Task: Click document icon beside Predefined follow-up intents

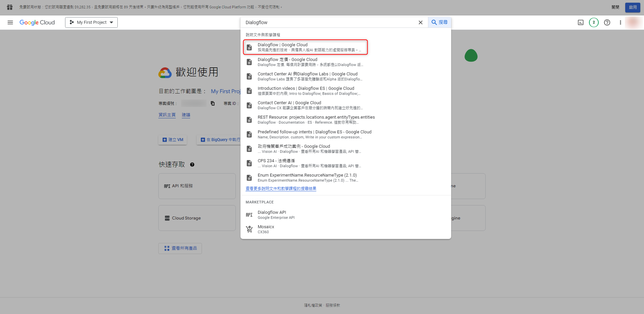Action: [249, 134]
